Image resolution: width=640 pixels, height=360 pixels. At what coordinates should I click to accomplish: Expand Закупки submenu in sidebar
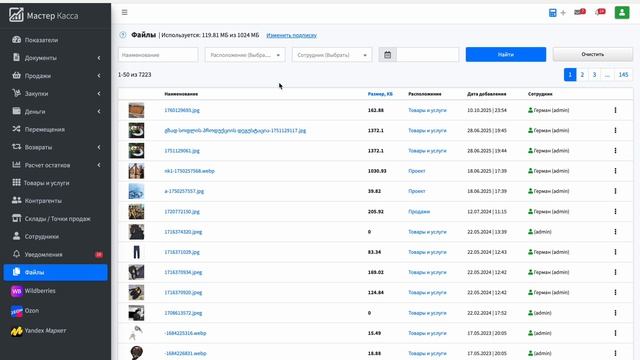point(56,93)
